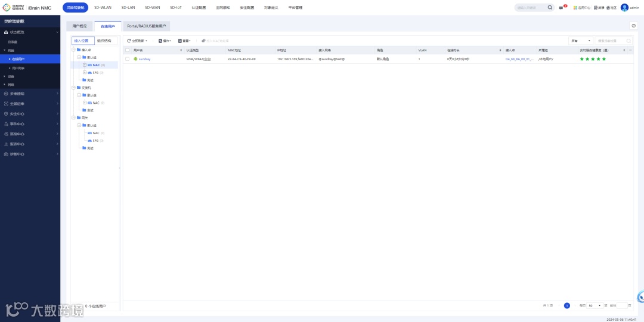Click the 接入点 folder icon in tree
Screen dimensions: 644x322
[79, 49]
